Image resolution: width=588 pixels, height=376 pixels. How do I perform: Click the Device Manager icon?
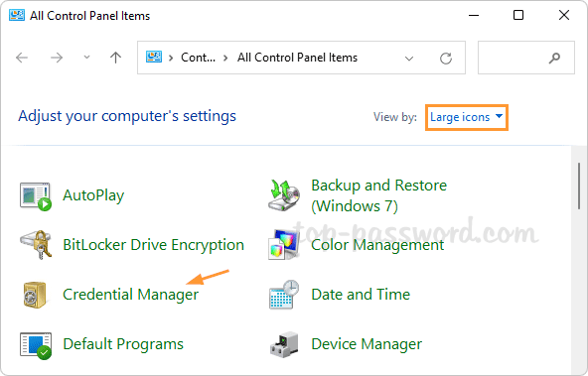pos(284,344)
